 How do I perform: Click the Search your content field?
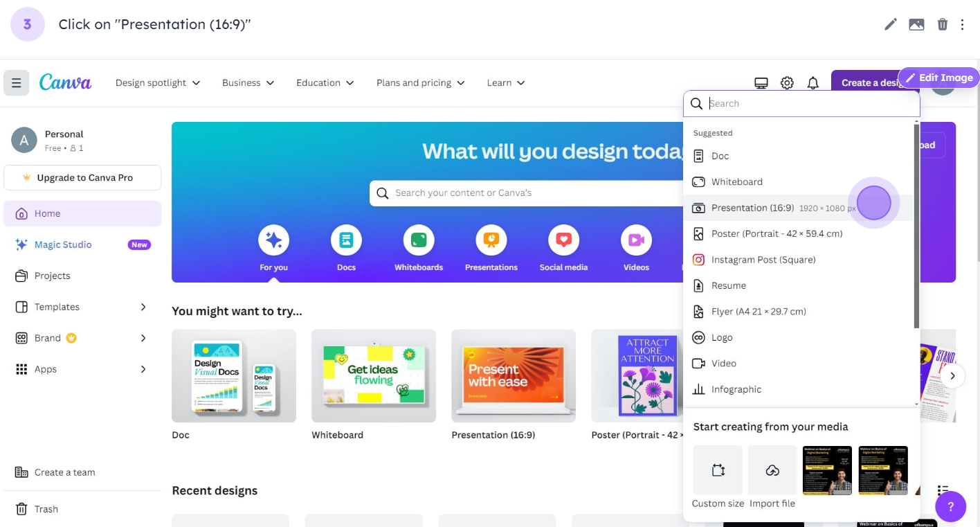(526, 193)
